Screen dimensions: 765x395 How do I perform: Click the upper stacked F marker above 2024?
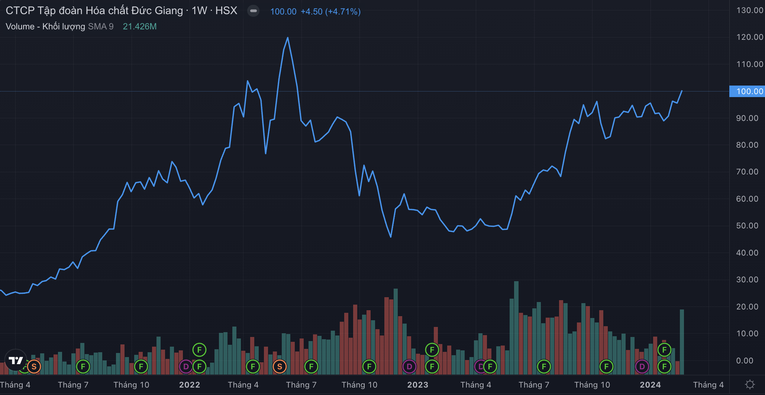click(664, 350)
